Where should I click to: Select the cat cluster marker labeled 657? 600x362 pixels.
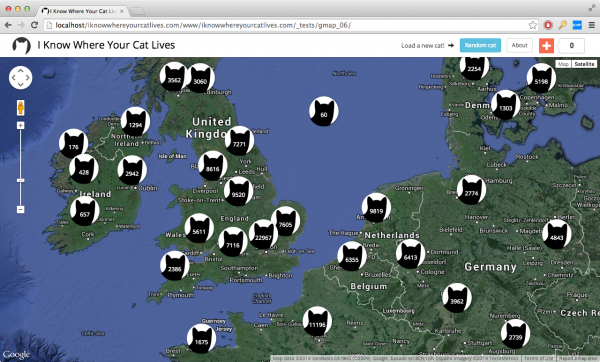[x=85, y=211]
